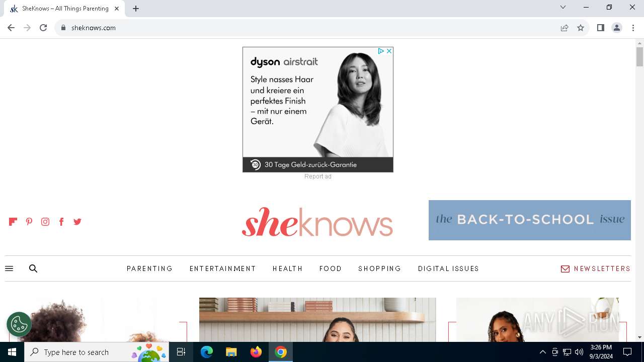The image size is (644, 362).
Task: Bookmark this page with star
Action: coord(581,28)
